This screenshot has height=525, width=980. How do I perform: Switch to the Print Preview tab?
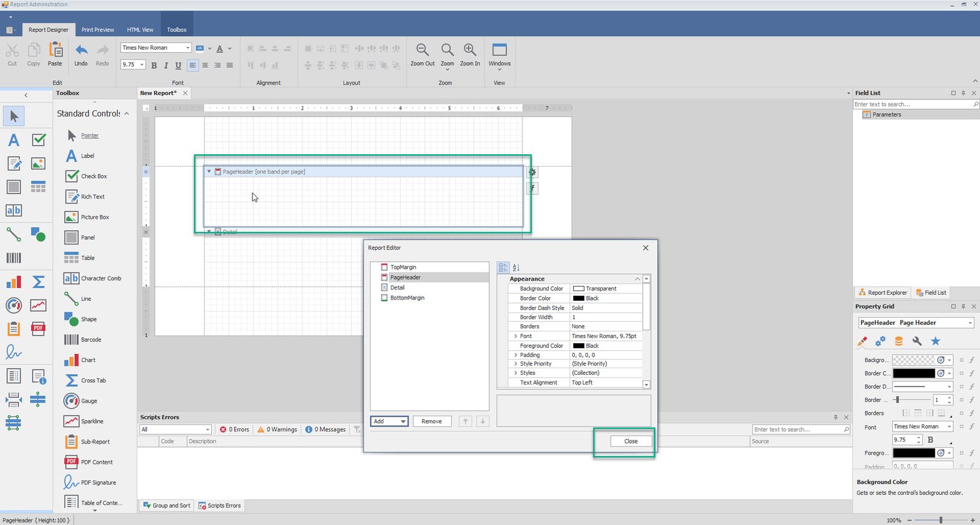(97, 29)
